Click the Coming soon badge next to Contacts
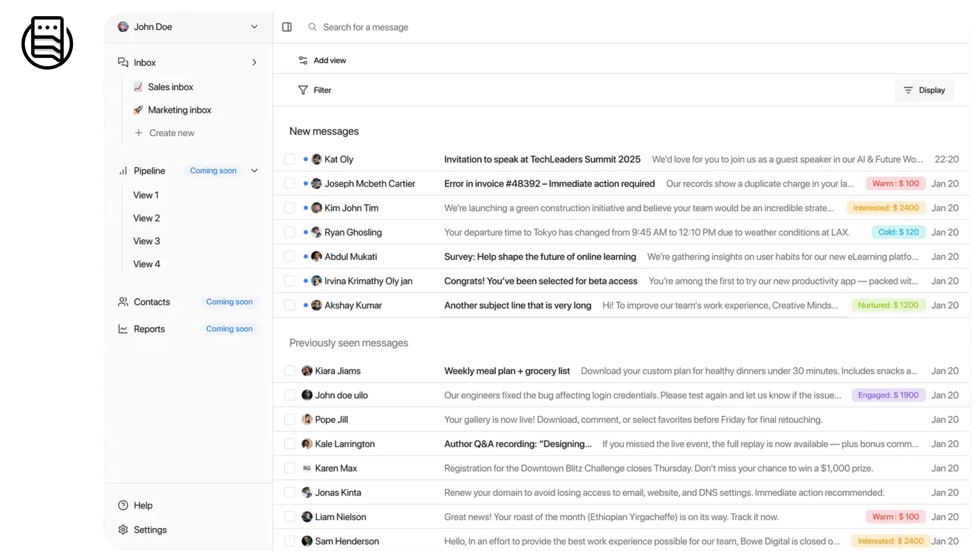This screenshot has width=980, height=551. tap(229, 302)
